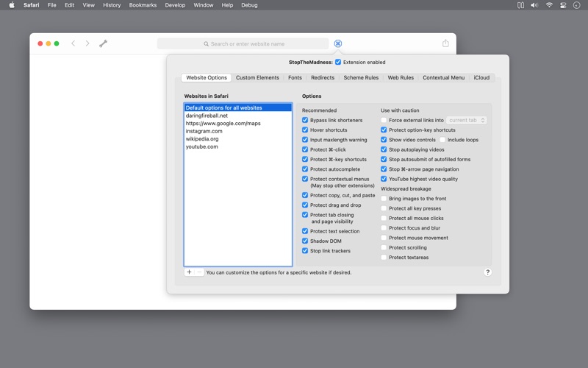Toggle Protect ⌘-key shortcuts checkbox

[305, 159]
